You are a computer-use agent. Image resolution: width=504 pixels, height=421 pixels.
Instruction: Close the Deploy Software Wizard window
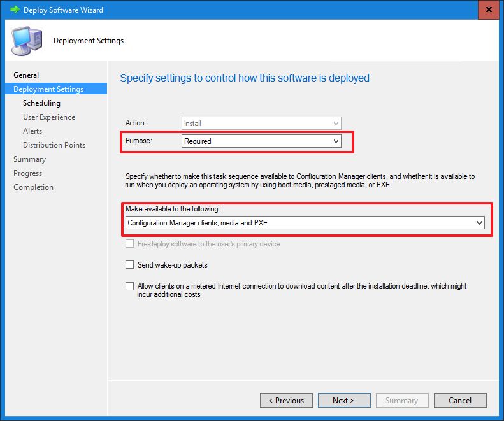coord(487,10)
